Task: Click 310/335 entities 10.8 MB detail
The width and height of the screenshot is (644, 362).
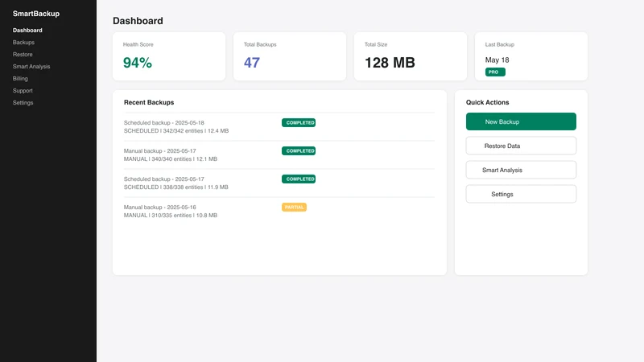Action: [171, 215]
